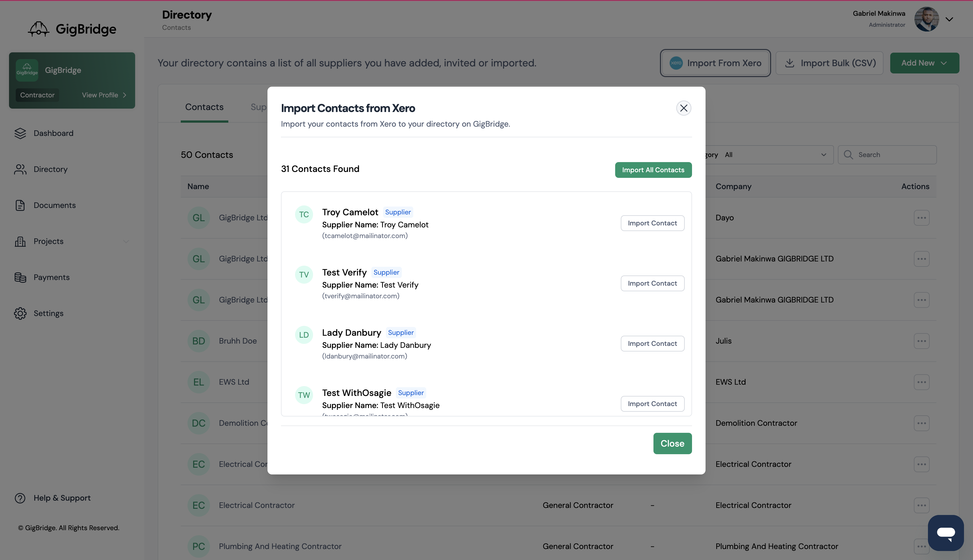Expand the user account menu chevron
Viewport: 973px width, 560px height.
point(949,19)
